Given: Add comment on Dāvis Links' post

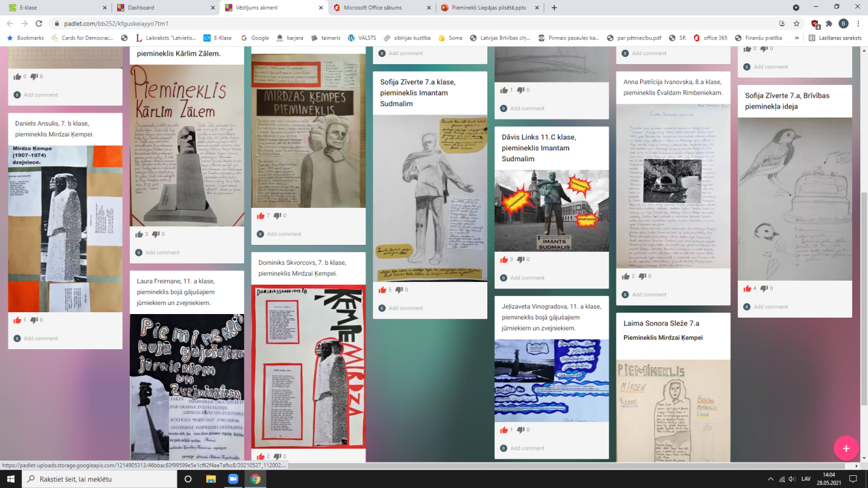Looking at the screenshot, I should 527,278.
